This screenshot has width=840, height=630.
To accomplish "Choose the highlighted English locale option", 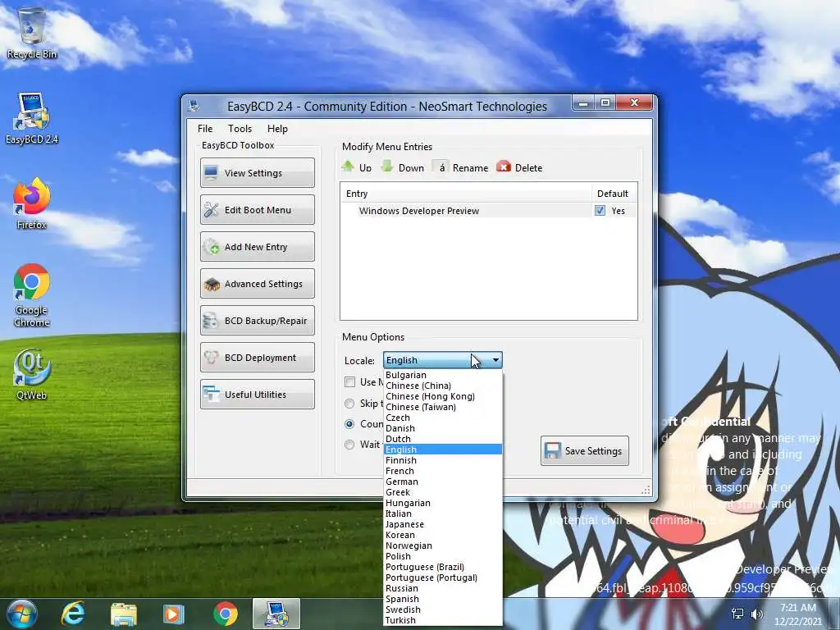I will 442,450.
